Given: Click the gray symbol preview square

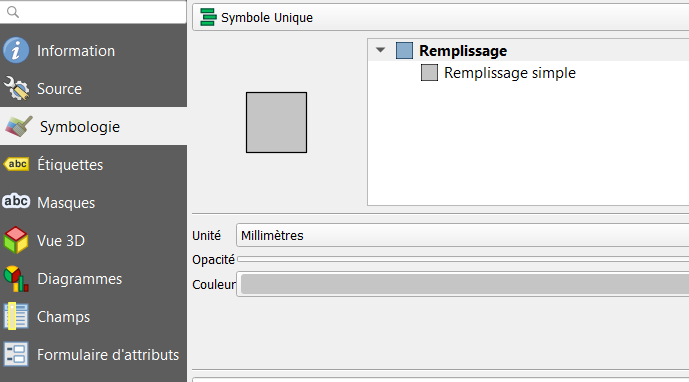Looking at the screenshot, I should tap(276, 122).
